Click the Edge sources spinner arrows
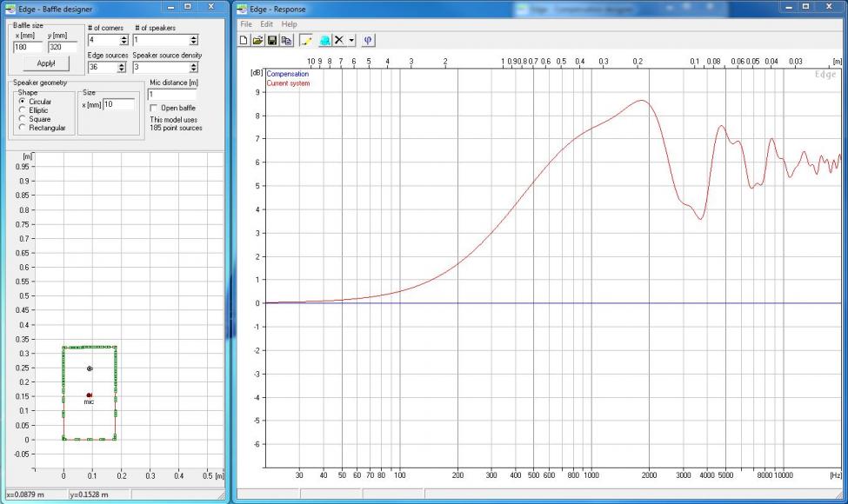The image size is (848, 504). [x=123, y=67]
